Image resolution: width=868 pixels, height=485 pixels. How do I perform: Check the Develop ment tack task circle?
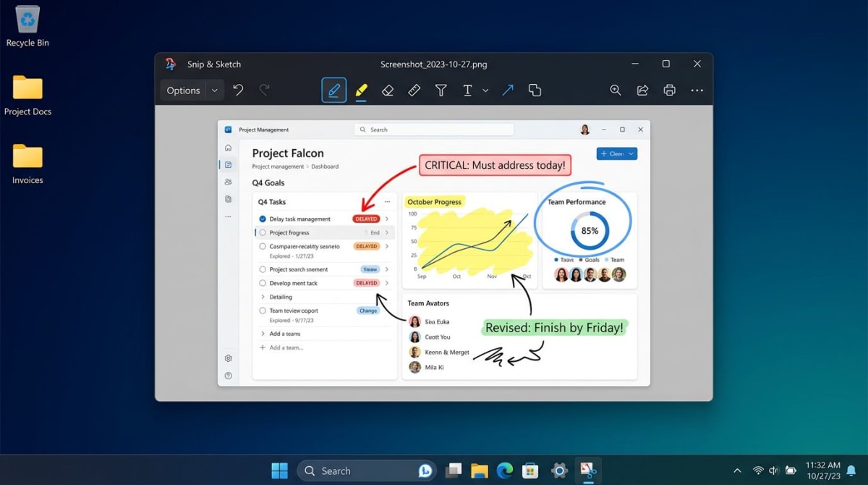pos(263,283)
